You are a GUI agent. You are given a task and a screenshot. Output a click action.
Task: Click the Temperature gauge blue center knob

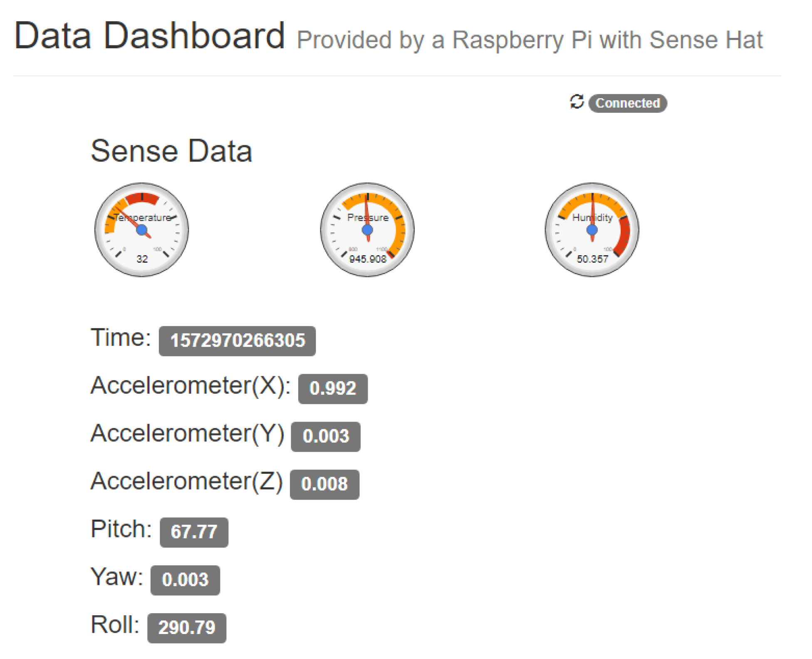point(142,230)
